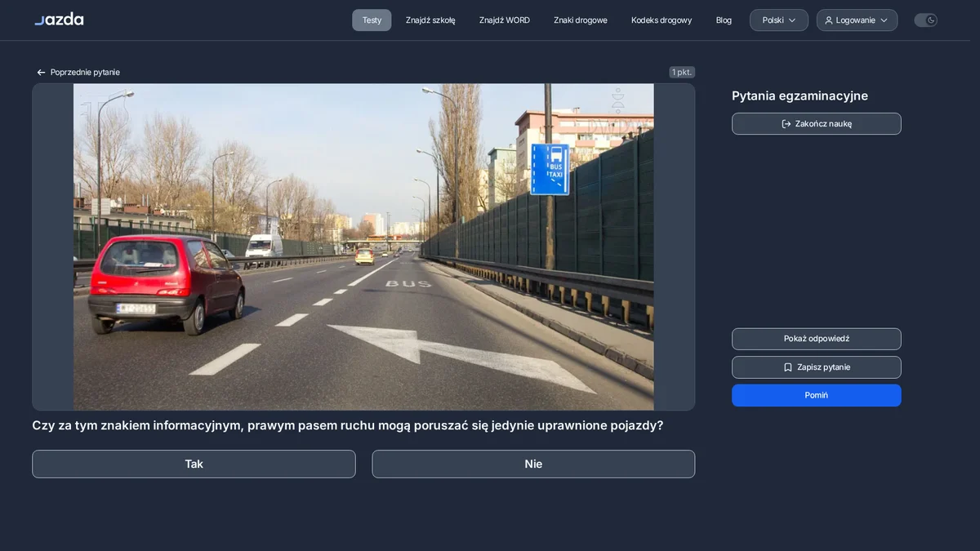
Task: Open Znaki drogowe page
Action: [x=581, y=20]
